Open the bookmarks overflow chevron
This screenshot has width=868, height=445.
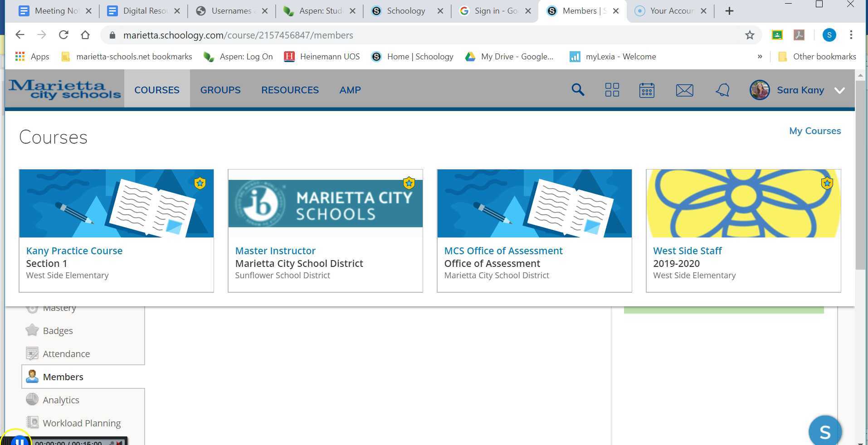[x=760, y=56]
